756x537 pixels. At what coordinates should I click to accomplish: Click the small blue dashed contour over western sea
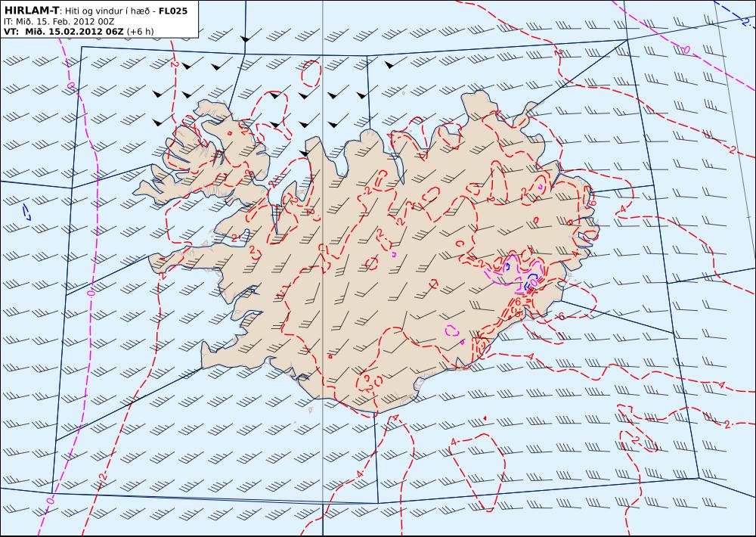pyautogui.click(x=26, y=212)
